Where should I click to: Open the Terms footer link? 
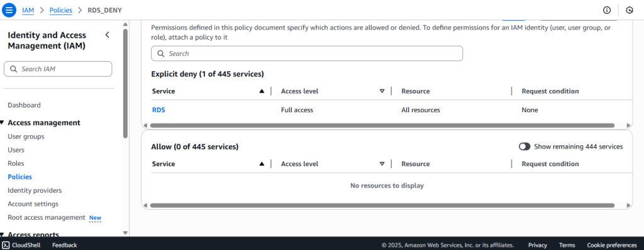[567, 246]
